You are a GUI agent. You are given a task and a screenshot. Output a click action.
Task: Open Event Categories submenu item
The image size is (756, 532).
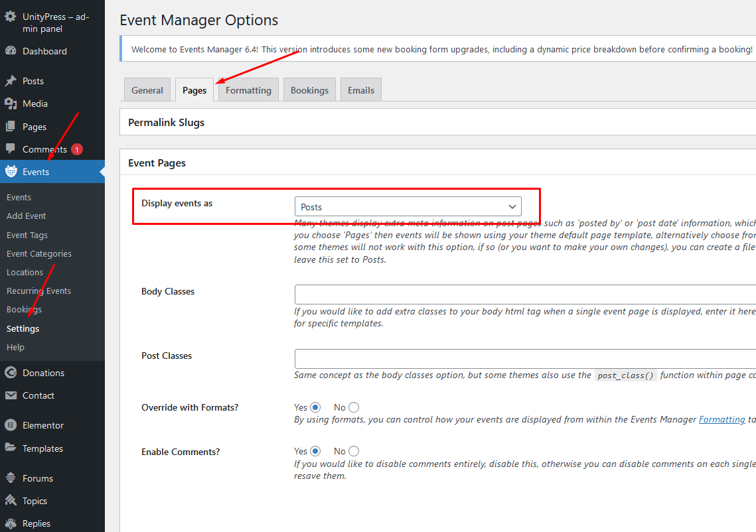click(x=39, y=254)
